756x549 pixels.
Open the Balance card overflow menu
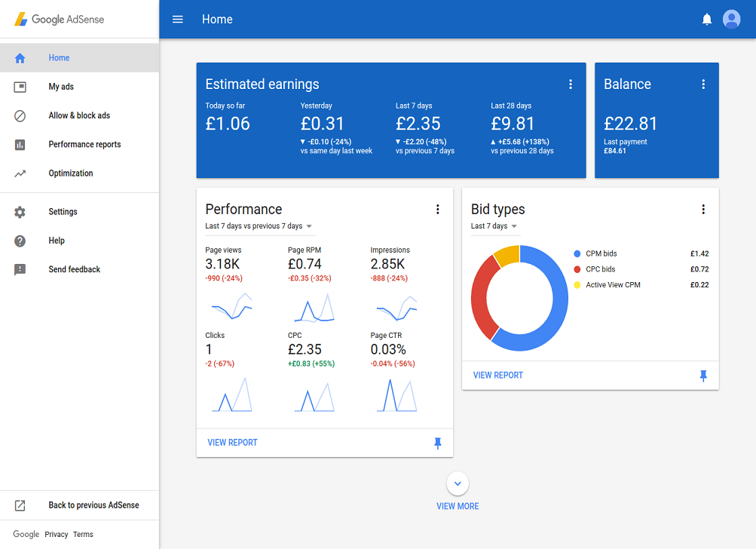click(x=702, y=84)
